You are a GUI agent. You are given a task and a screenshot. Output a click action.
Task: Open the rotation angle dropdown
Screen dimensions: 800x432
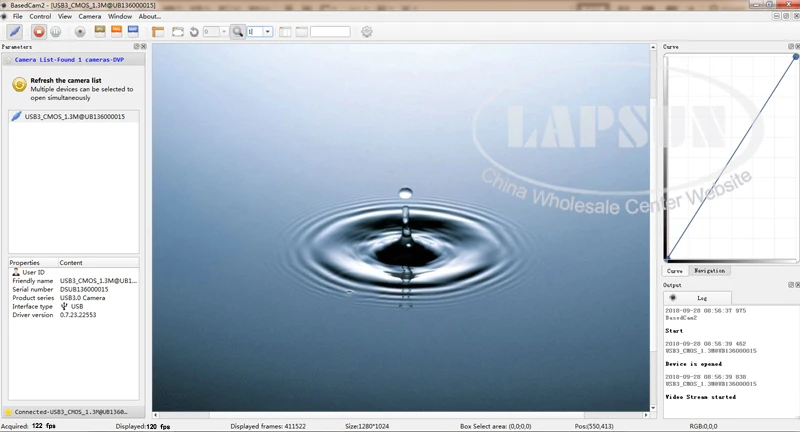tap(223, 32)
